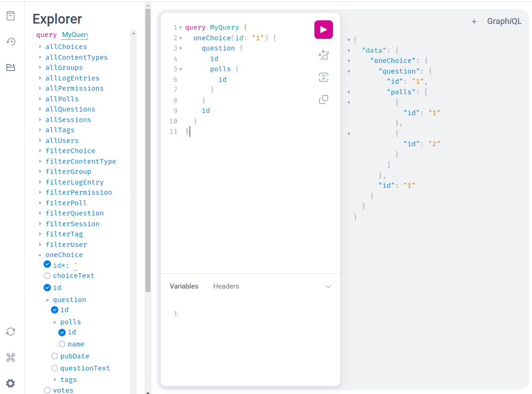The image size is (532, 394).
Task: Click the allSessions field
Action: point(68,120)
